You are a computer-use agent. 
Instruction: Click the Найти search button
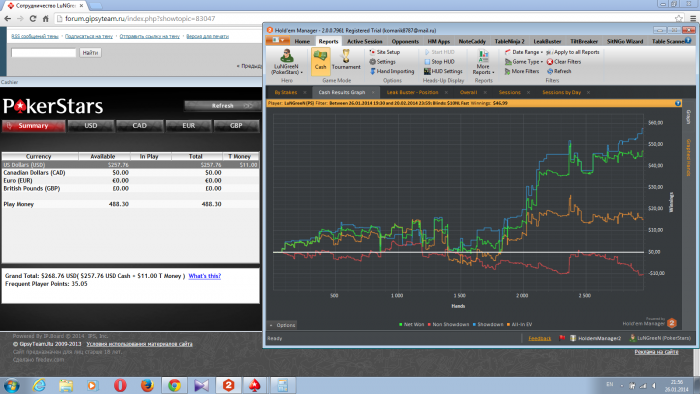point(90,53)
